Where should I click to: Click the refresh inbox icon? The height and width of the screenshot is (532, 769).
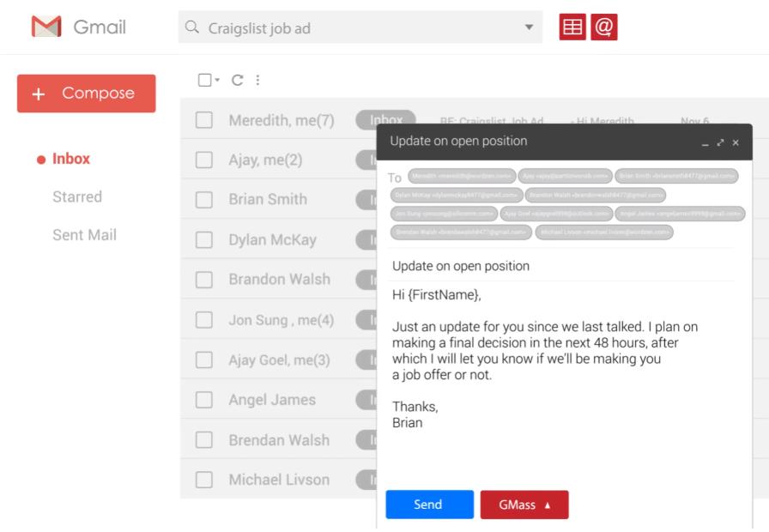point(238,80)
